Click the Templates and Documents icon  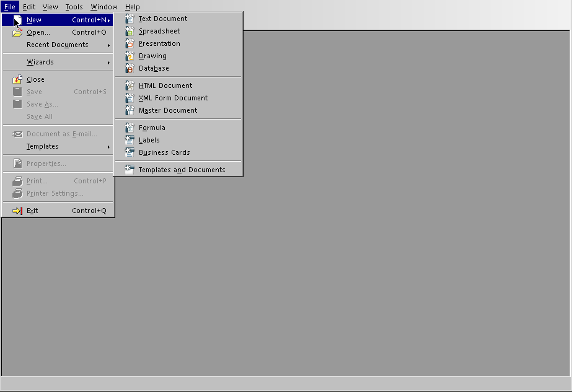(130, 170)
